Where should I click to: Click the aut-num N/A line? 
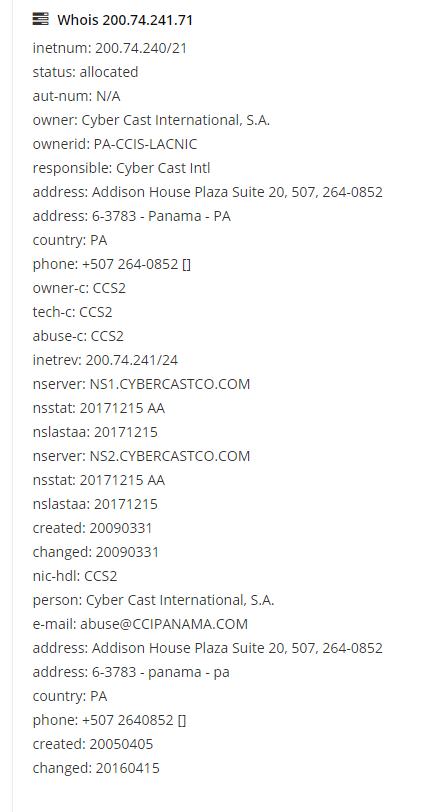click(x=76, y=96)
